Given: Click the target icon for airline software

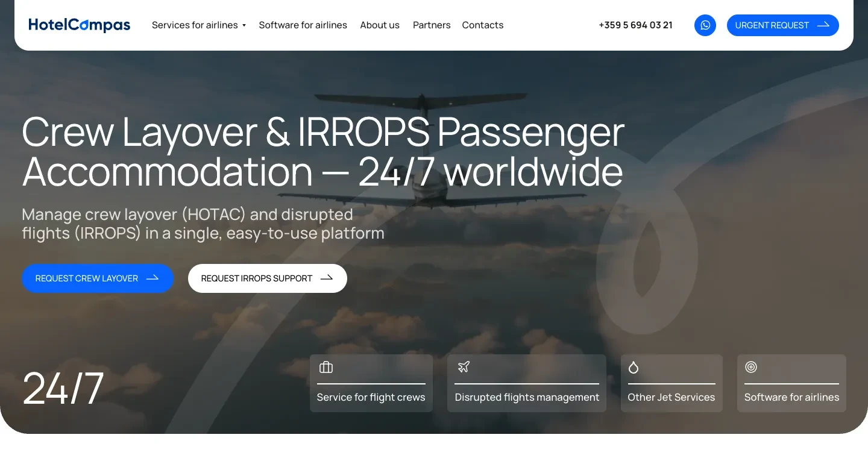Looking at the screenshot, I should [x=751, y=367].
